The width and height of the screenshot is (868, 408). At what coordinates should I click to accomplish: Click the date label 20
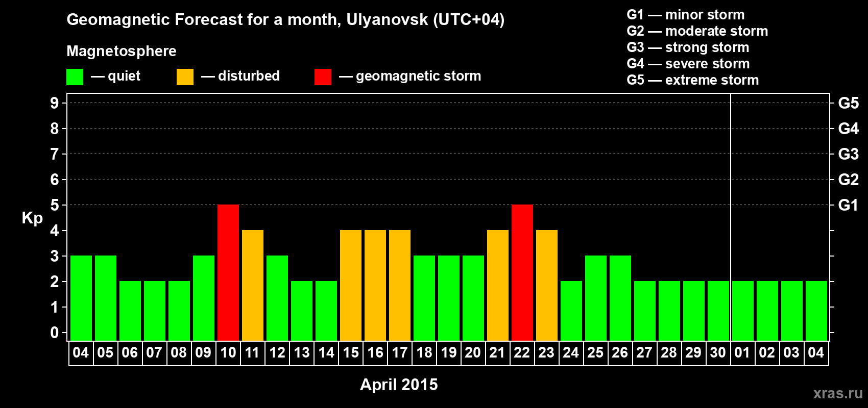pos(473,353)
